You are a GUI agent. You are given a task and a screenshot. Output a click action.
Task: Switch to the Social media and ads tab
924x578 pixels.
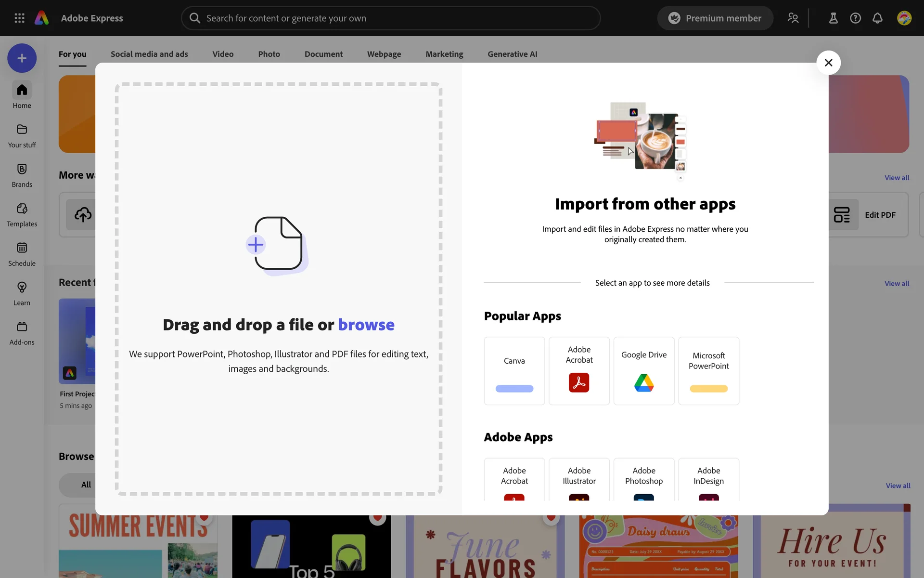point(149,54)
